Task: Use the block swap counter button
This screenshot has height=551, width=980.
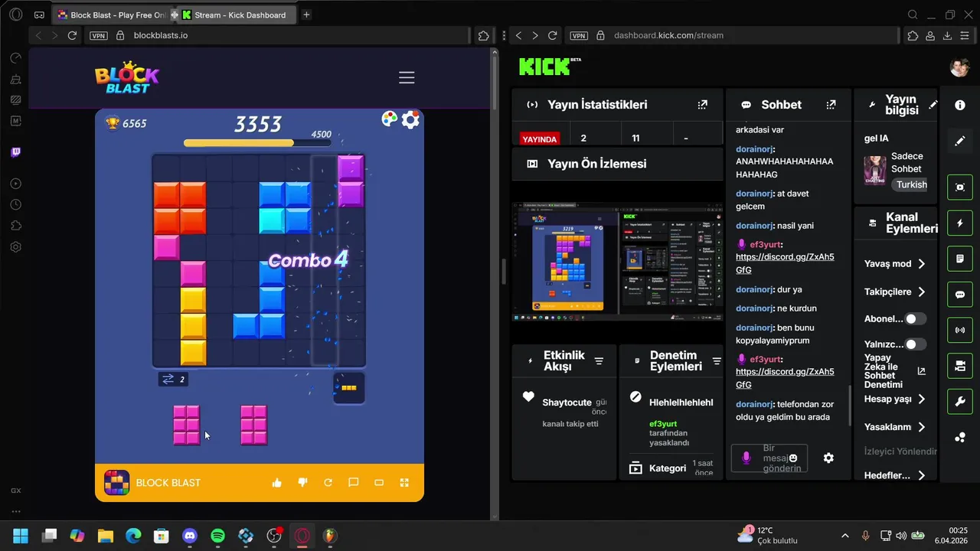Action: point(173,379)
